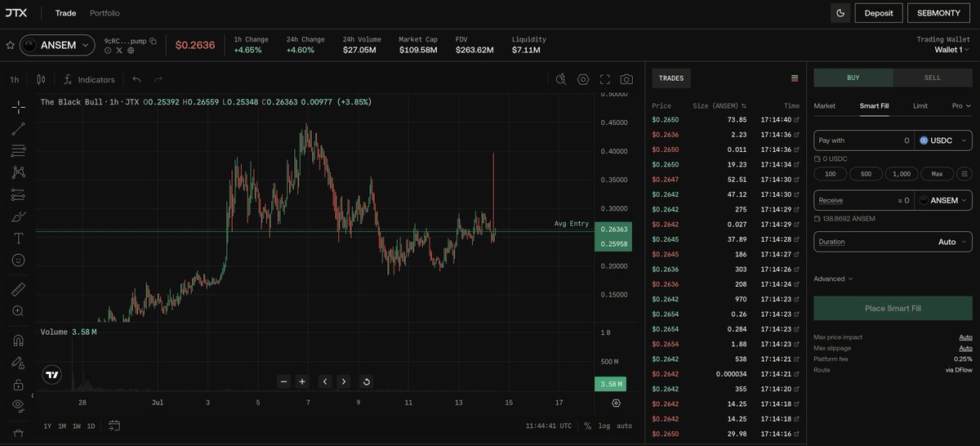Select the brush drawing tool
This screenshot has height=446, width=980.
(x=18, y=216)
